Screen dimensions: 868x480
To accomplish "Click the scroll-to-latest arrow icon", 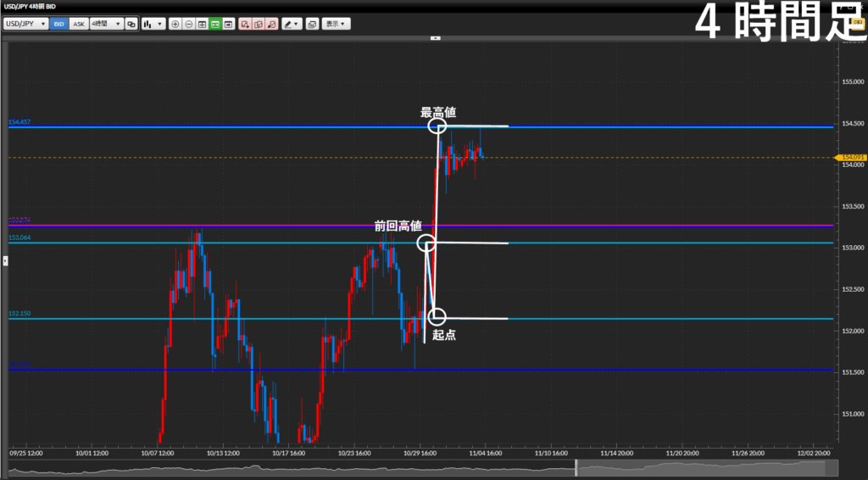I will (x=228, y=25).
